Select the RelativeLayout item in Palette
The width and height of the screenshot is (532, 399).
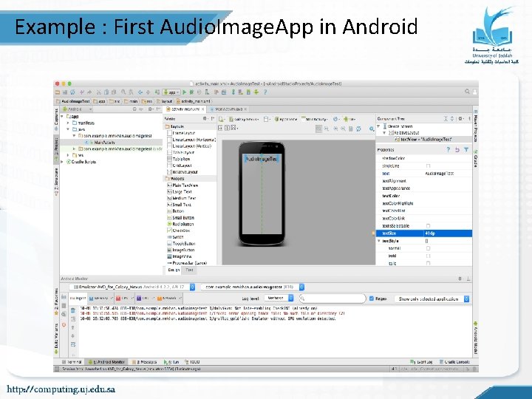tap(183, 172)
